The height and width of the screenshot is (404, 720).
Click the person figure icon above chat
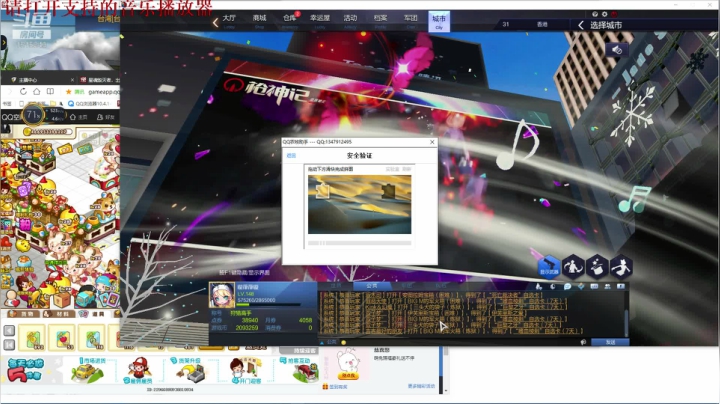click(539, 286)
